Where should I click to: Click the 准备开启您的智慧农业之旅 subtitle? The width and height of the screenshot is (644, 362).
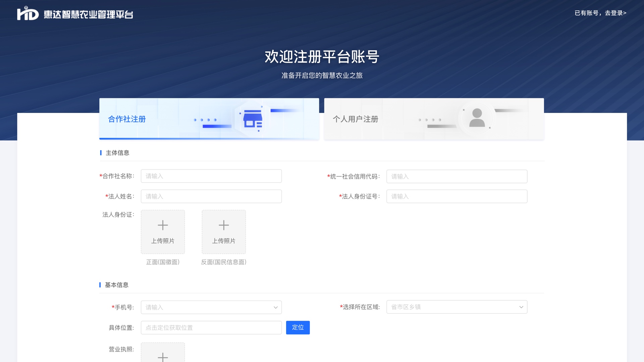pos(322,75)
